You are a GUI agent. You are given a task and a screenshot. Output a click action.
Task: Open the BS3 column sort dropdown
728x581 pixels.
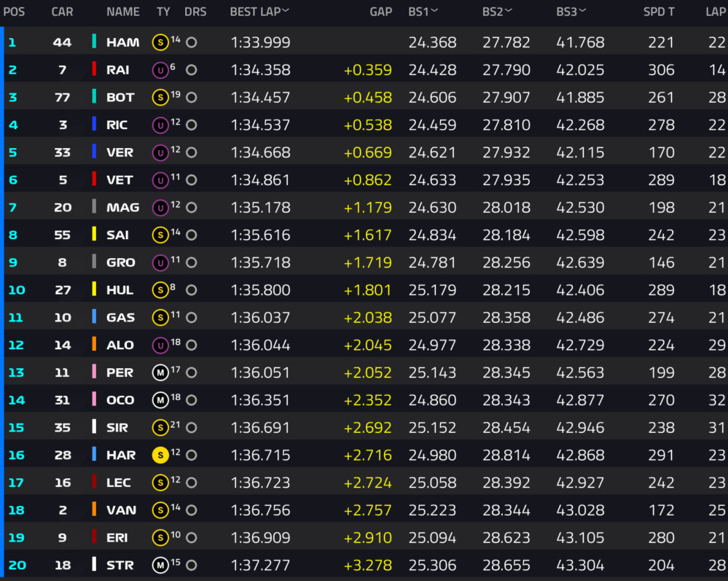582,10
